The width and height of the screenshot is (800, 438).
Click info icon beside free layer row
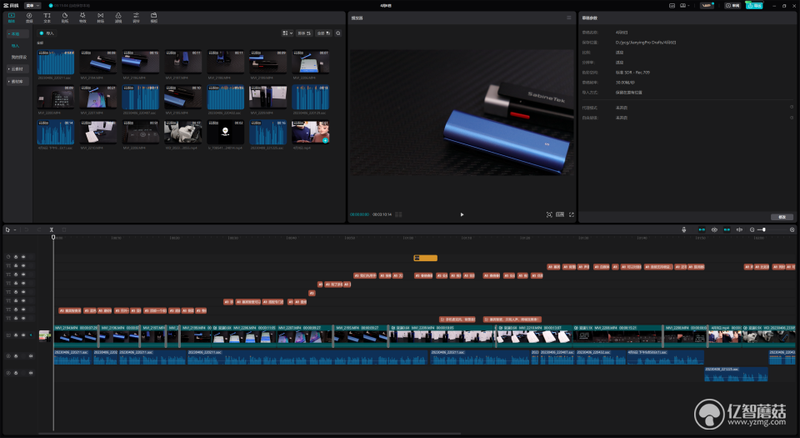[x=792, y=117]
